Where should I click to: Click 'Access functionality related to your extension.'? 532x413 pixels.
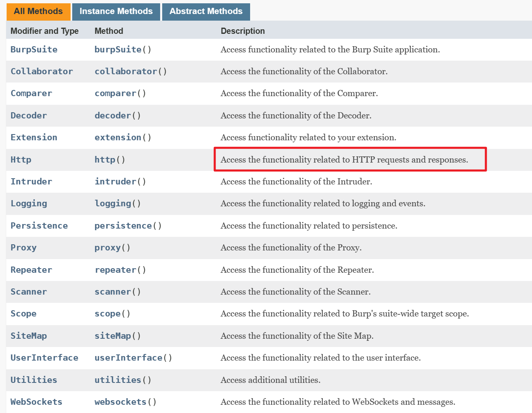point(308,137)
